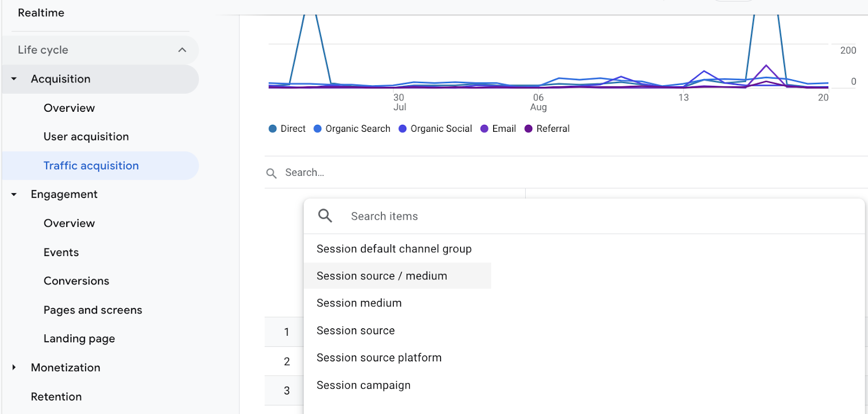This screenshot has height=414, width=868.
Task: Go to User acquisition report
Action: 86,137
